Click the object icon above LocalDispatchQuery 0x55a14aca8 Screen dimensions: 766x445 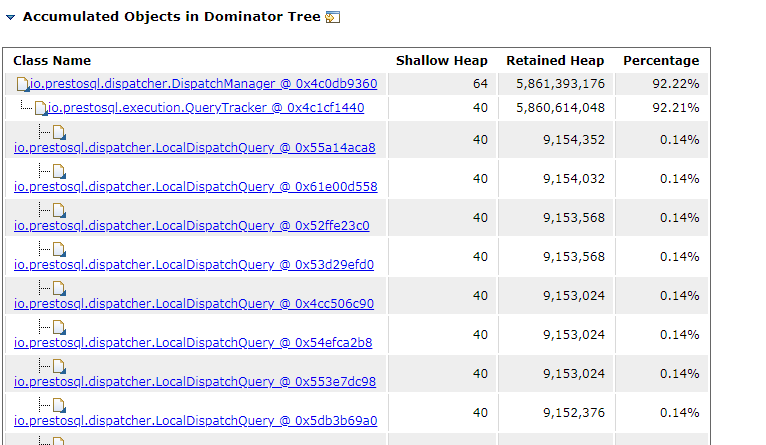coord(59,132)
